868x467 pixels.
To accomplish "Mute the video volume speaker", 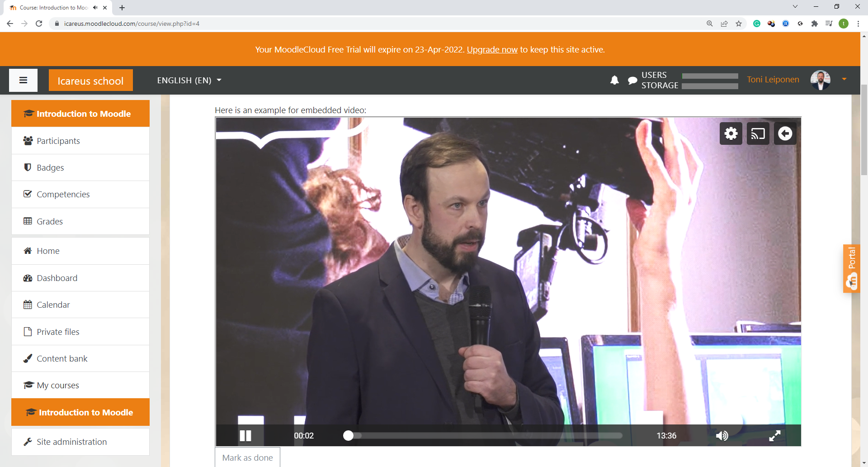I will tap(722, 436).
